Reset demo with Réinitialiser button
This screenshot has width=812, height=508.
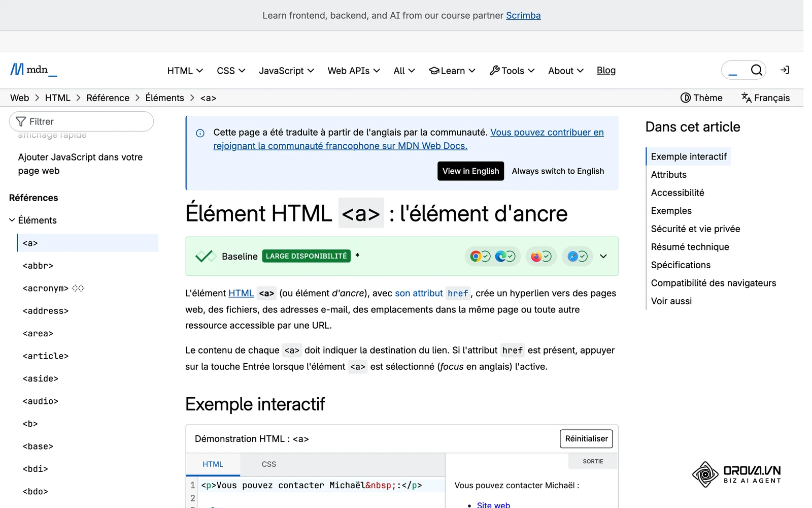click(x=586, y=439)
